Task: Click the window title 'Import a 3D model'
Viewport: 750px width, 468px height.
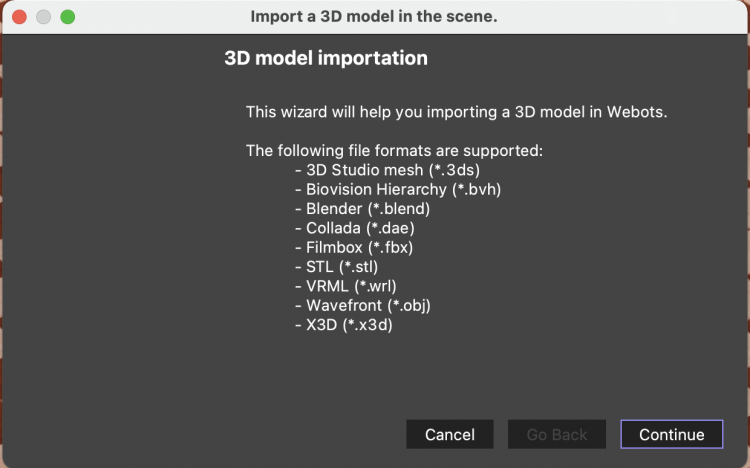Action: pos(374,17)
